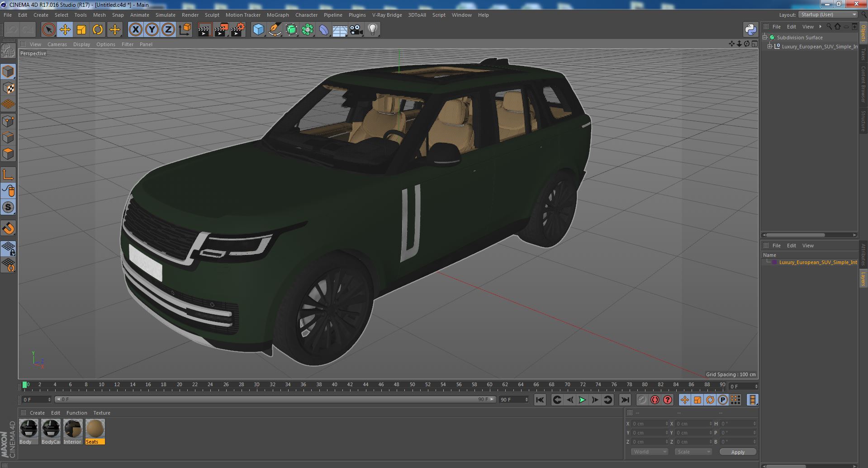Open material manager Texture menu
This screenshot has width=868, height=468.
pyautogui.click(x=102, y=413)
